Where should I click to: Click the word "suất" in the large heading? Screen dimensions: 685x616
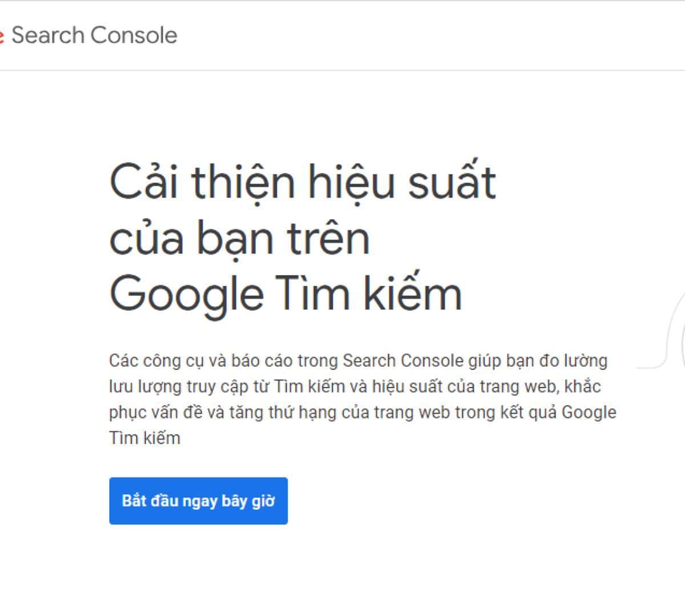pyautogui.click(x=452, y=183)
